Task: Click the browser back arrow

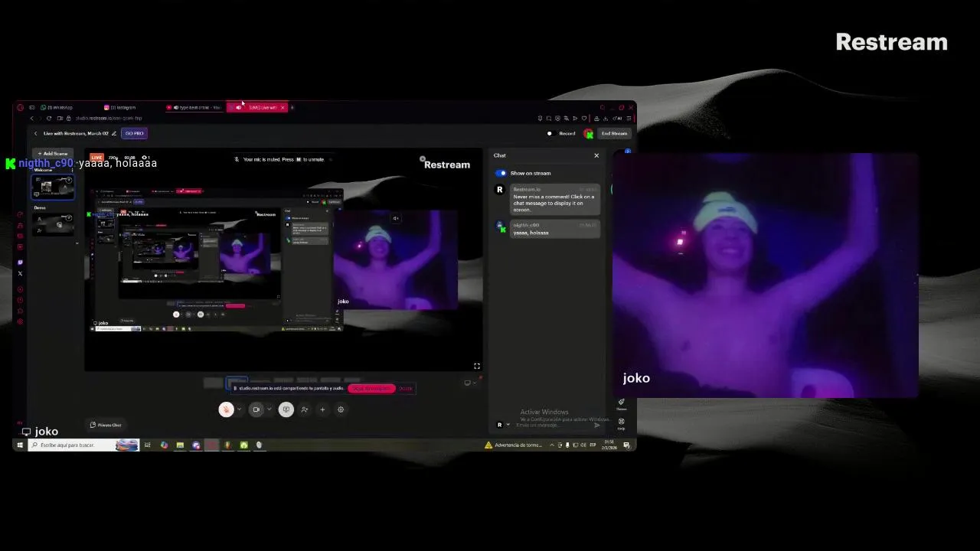Action: coord(31,118)
